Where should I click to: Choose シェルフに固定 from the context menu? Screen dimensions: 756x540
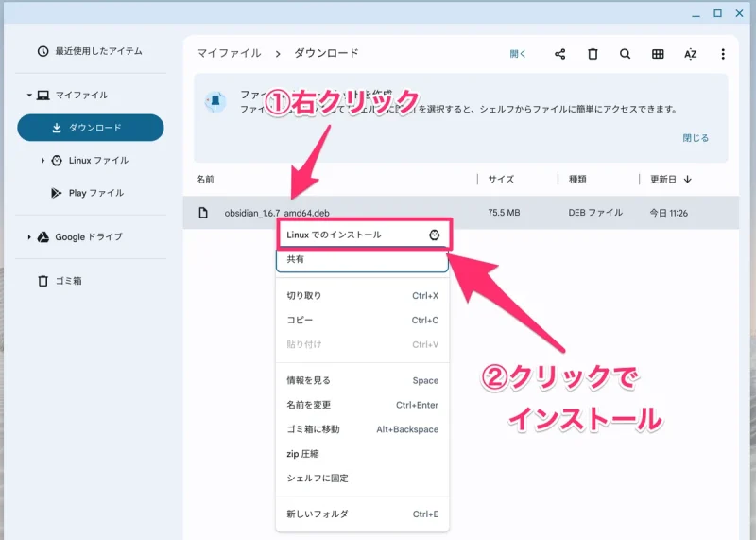click(x=363, y=478)
